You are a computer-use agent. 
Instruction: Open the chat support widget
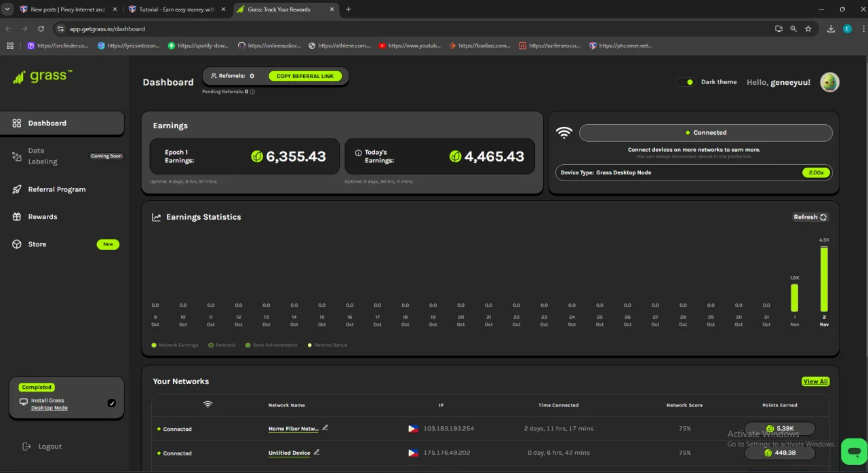click(854, 451)
